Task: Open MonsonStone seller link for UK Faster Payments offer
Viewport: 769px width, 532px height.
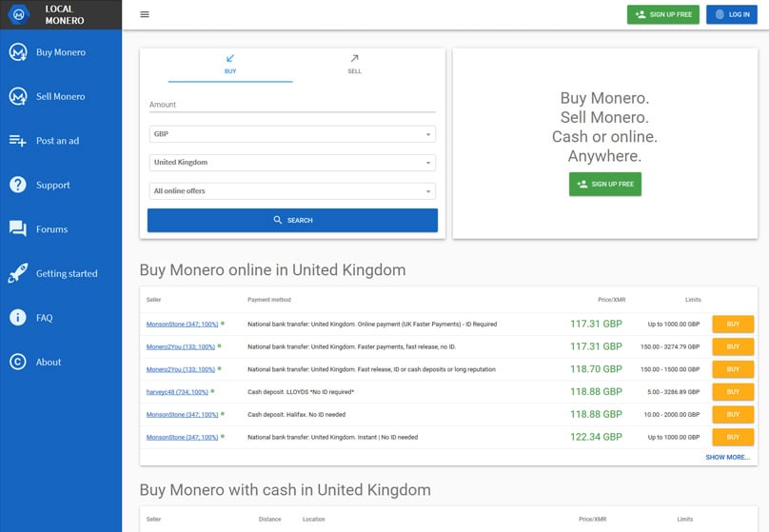Action: click(x=182, y=325)
